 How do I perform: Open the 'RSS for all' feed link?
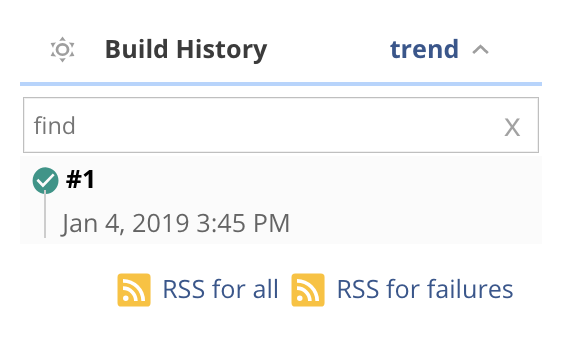click(x=220, y=289)
